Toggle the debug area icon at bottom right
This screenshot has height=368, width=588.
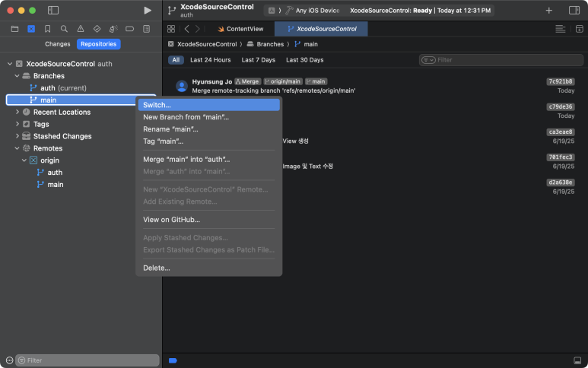click(577, 360)
